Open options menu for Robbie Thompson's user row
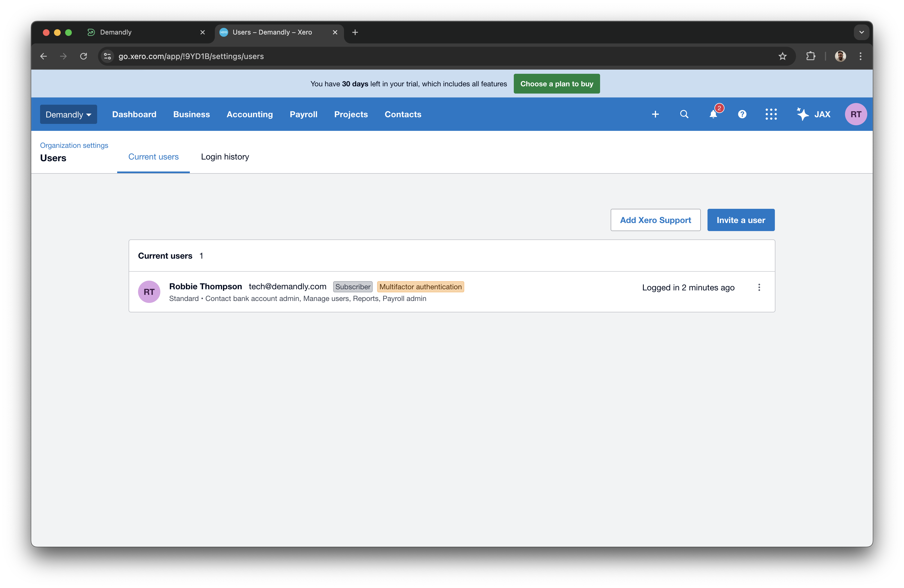Viewport: 904px width, 588px height. coord(759,288)
